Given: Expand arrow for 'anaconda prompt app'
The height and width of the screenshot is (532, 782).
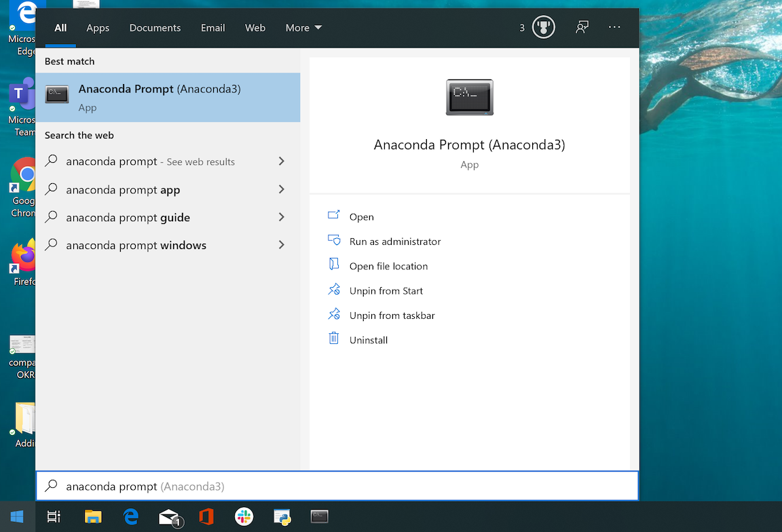Looking at the screenshot, I should (x=281, y=189).
